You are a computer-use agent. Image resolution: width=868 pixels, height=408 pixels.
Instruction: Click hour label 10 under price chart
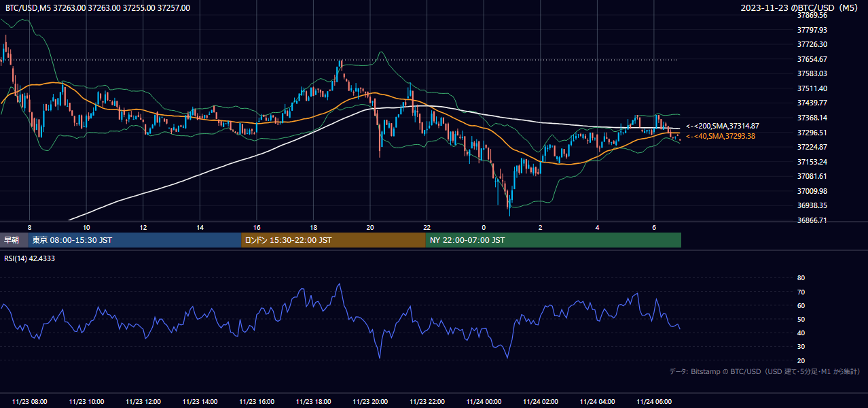(x=86, y=227)
